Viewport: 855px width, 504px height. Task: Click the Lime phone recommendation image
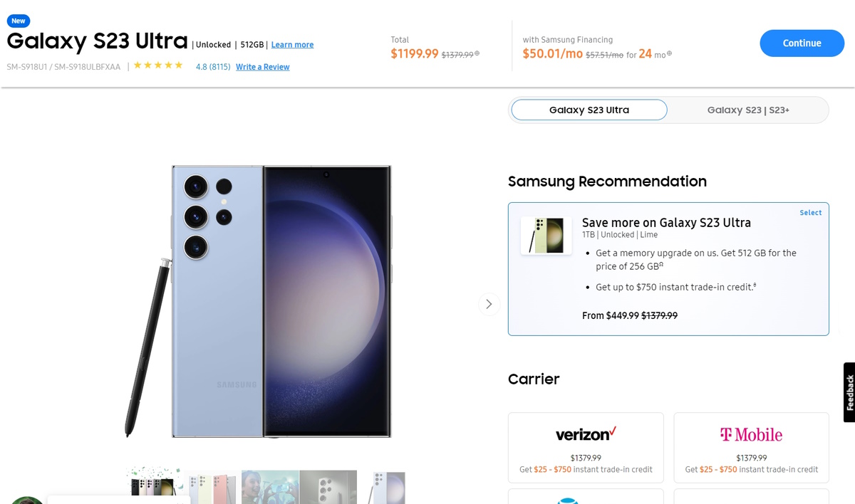[x=546, y=236]
